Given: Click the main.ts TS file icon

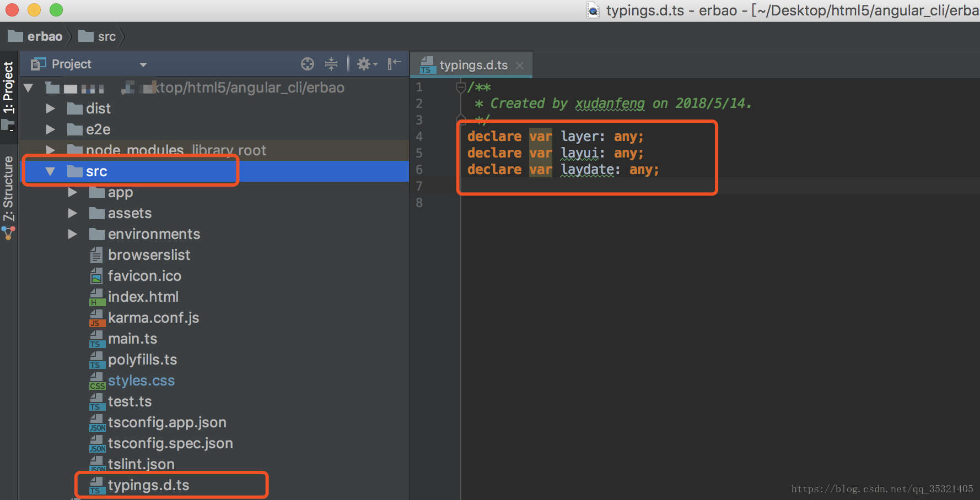Looking at the screenshot, I should [x=97, y=339].
